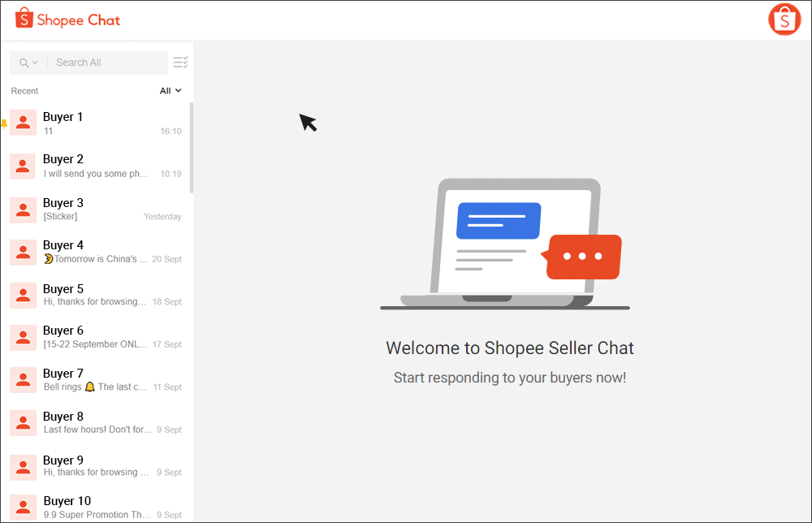This screenshot has width=812, height=523.
Task: Expand the search type chevron in search bar
Action: click(35, 63)
